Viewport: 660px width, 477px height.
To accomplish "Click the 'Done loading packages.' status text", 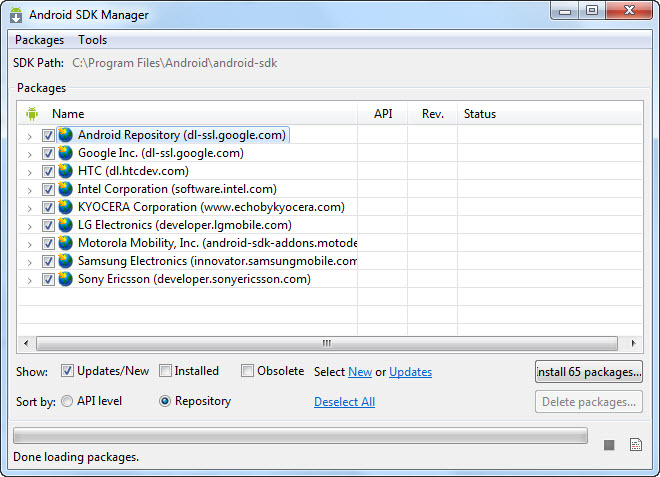I will pyautogui.click(x=76, y=457).
